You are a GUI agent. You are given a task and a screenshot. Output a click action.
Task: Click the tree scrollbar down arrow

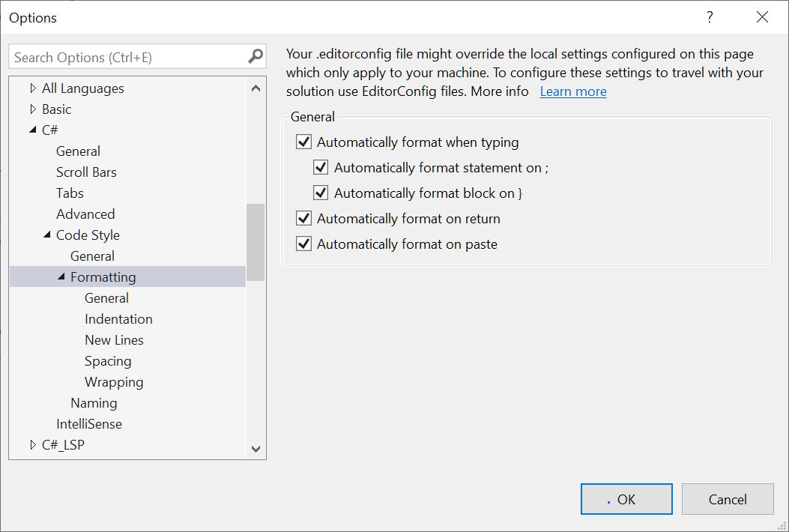pyautogui.click(x=256, y=448)
